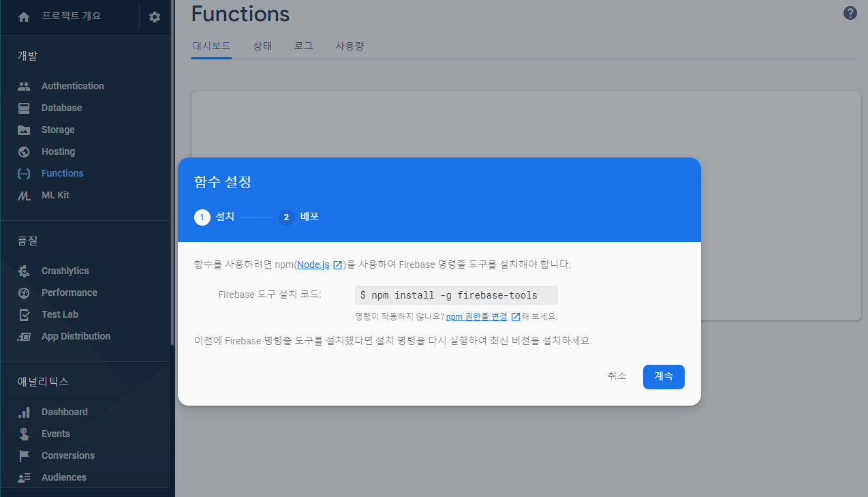Open ML Kit section

point(55,195)
